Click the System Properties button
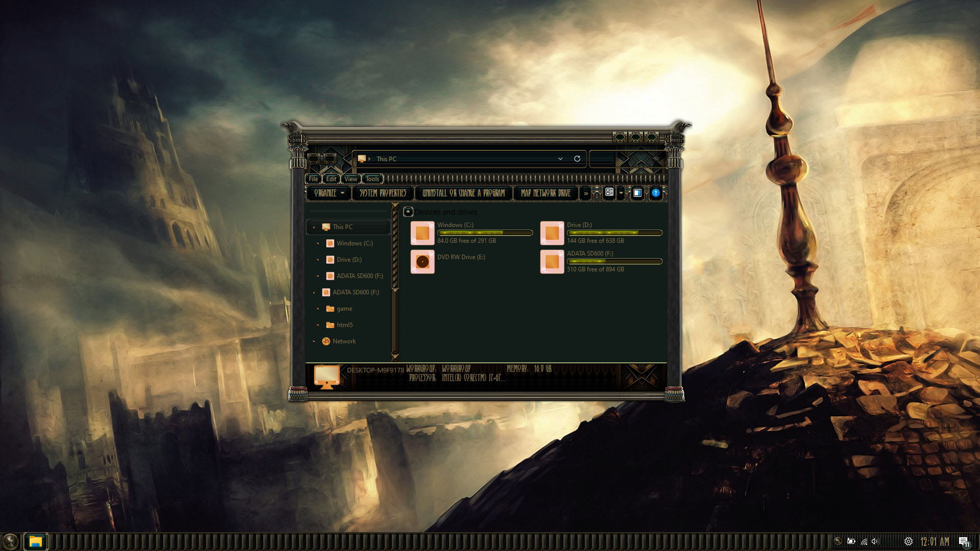Viewport: 980px width, 551px height. 383,193
